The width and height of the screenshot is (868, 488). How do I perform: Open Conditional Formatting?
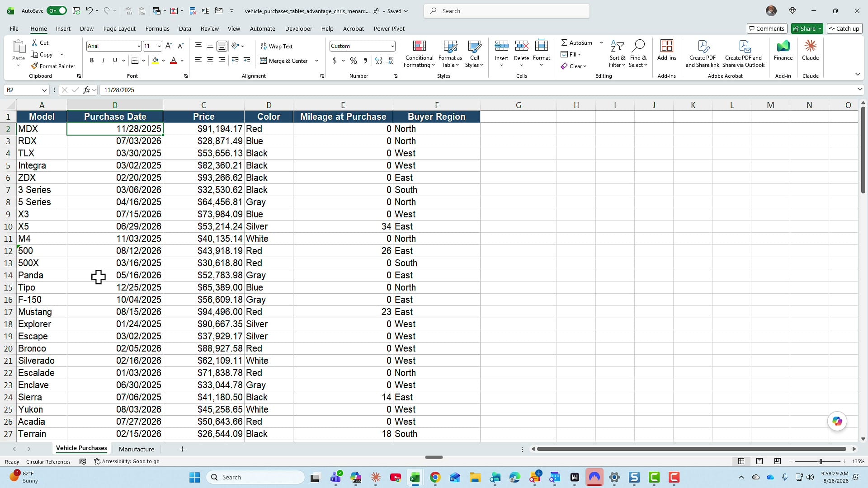tap(419, 54)
